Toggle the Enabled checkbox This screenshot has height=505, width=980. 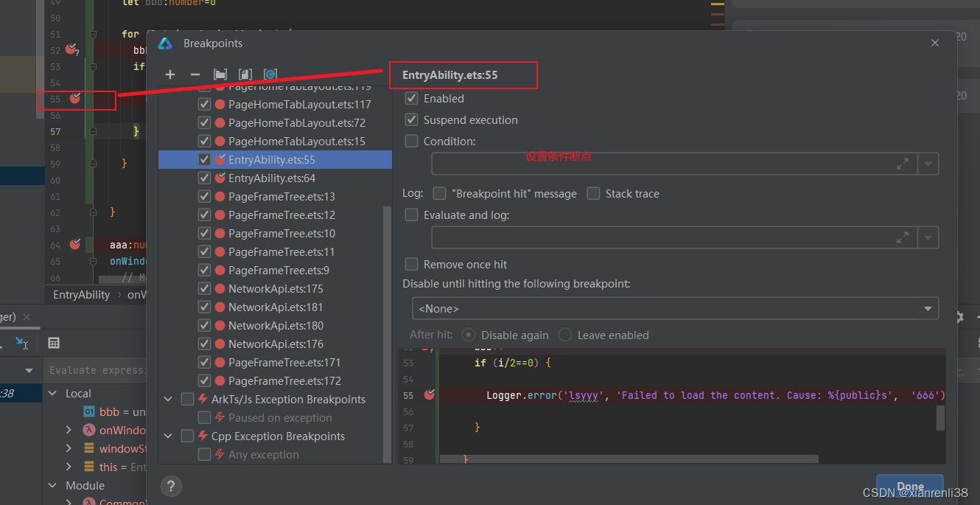tap(412, 98)
